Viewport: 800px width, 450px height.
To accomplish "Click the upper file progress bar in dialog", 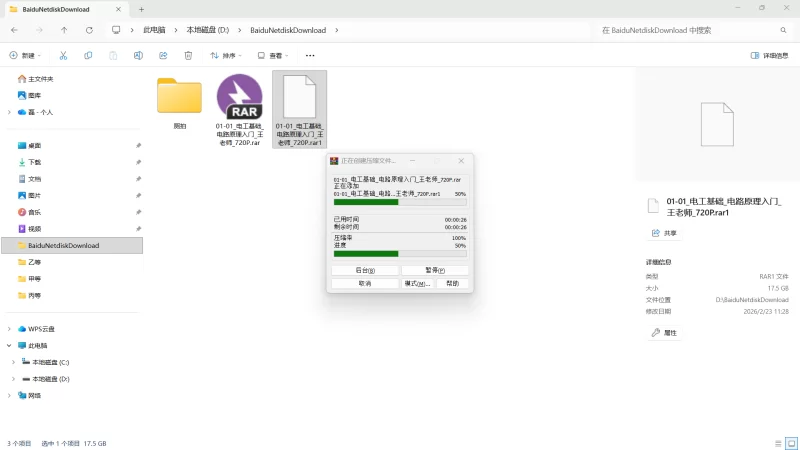I will pos(400,202).
